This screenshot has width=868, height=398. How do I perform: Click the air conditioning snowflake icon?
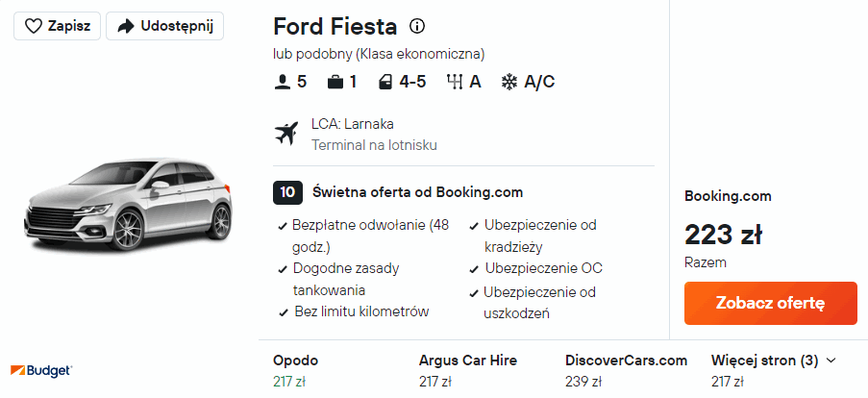509,82
